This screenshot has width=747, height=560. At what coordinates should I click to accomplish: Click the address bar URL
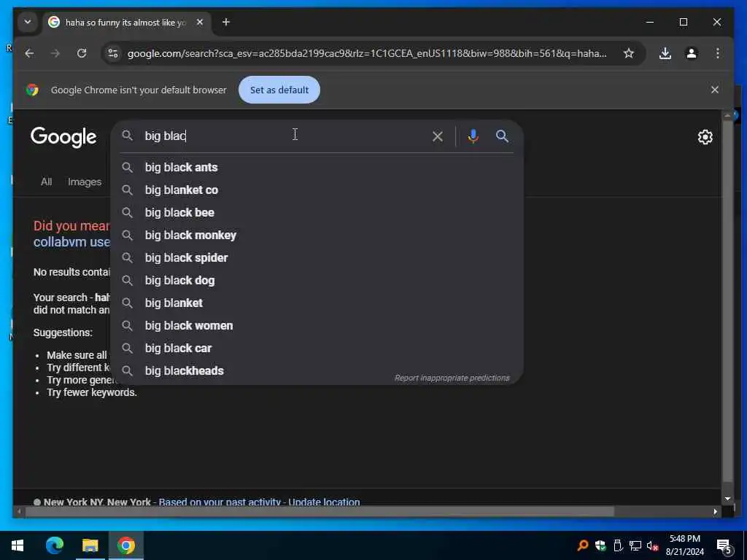[367, 53]
